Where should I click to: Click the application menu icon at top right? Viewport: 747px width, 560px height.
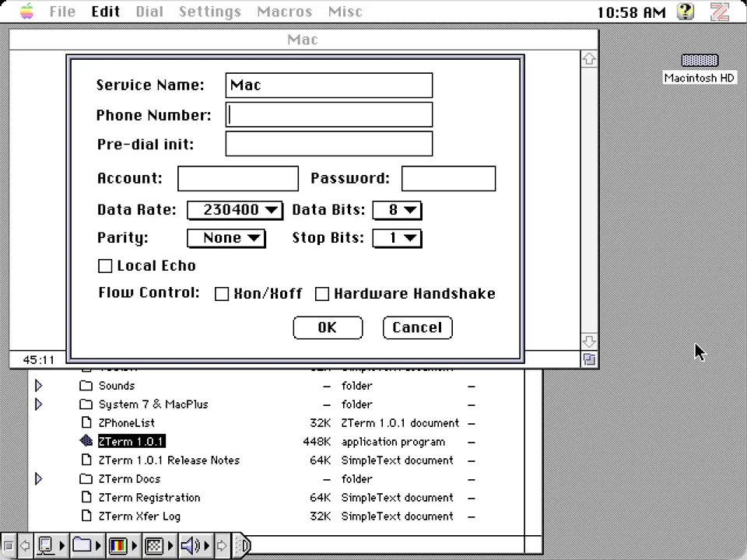pos(720,12)
